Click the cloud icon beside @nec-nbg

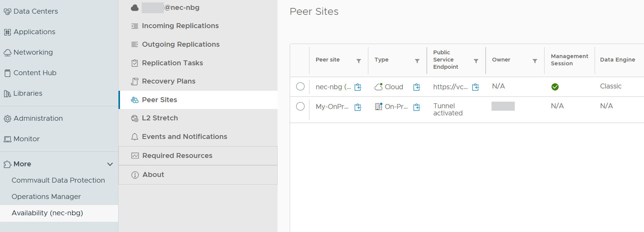click(134, 8)
